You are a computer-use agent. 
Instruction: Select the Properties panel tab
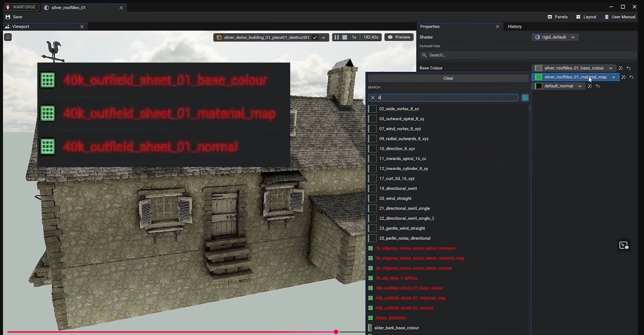tap(430, 27)
